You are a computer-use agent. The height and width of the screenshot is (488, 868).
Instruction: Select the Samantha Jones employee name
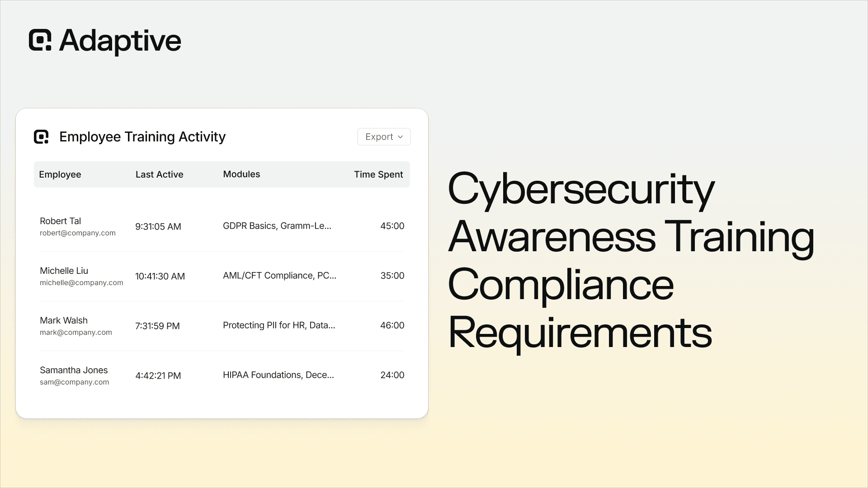point(74,370)
